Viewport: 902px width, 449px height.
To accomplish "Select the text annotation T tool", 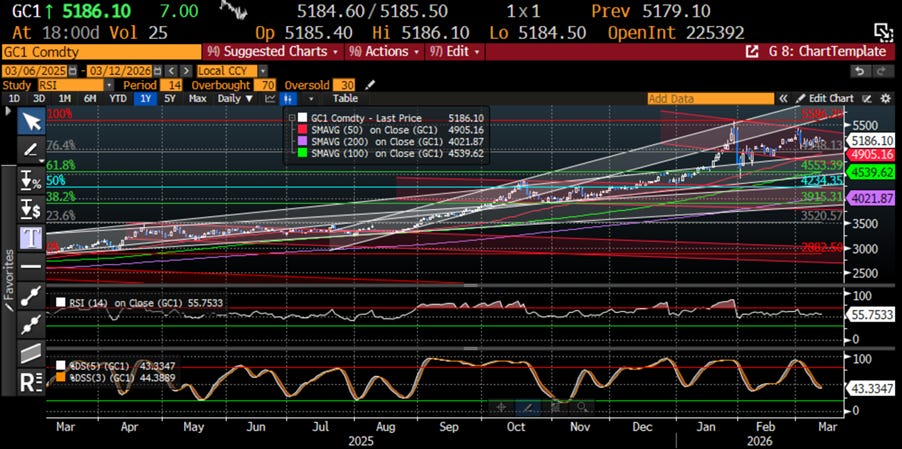I will 31,237.
